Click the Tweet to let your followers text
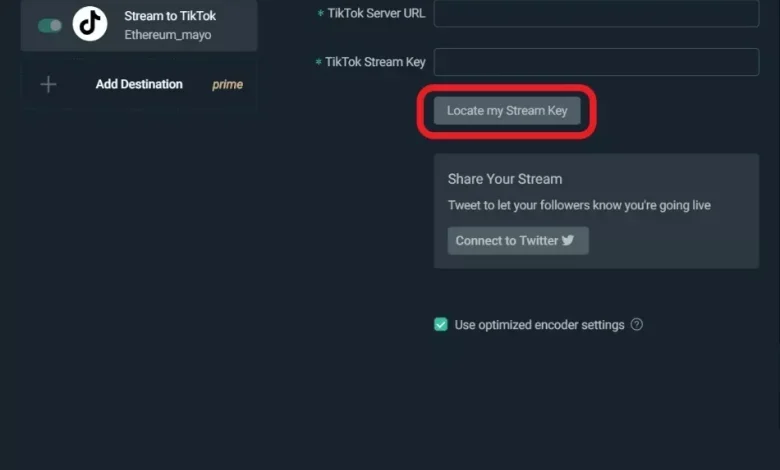This screenshot has width=780, height=470. [x=579, y=205]
